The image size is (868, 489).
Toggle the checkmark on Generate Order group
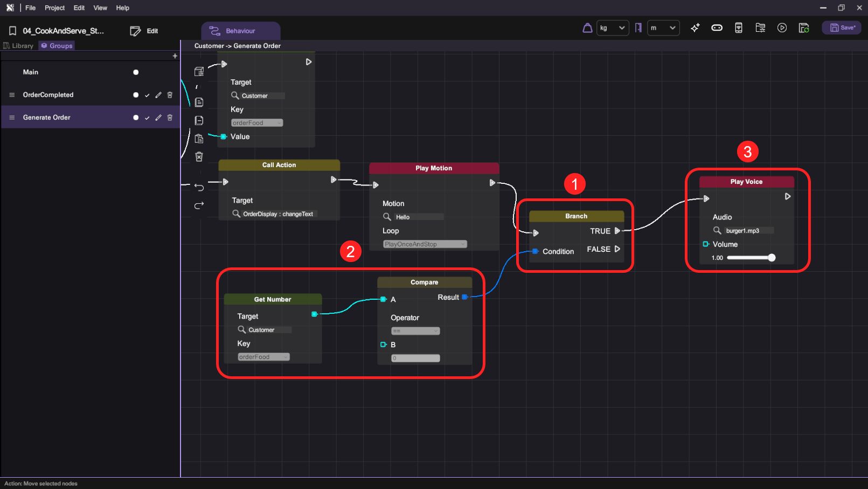pyautogui.click(x=147, y=118)
